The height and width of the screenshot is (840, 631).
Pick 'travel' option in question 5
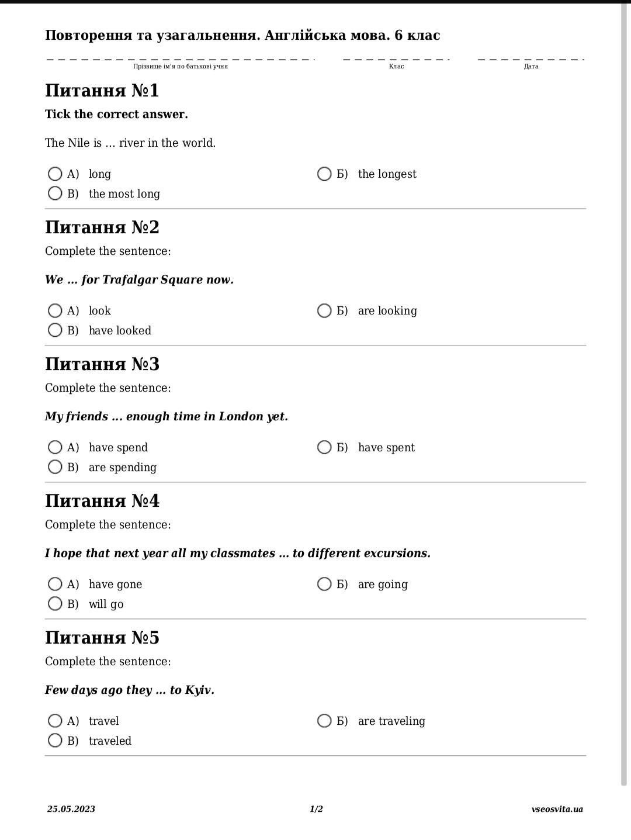(x=55, y=721)
